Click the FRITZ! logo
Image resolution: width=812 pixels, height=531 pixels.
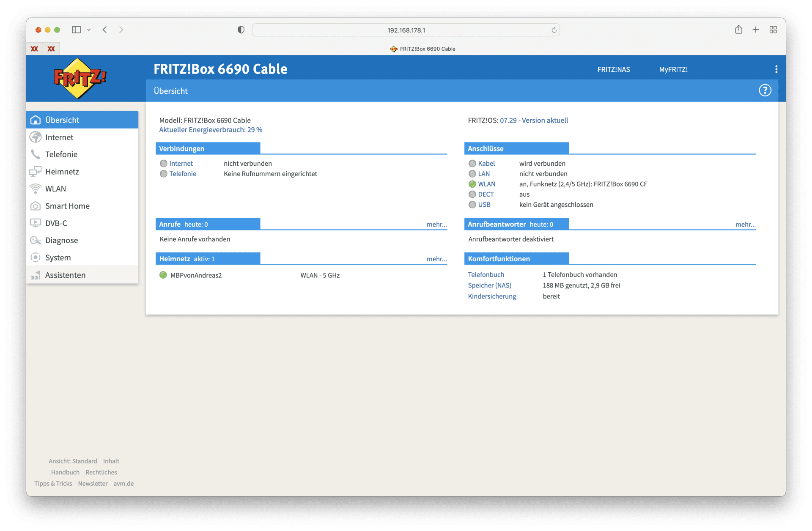tap(80, 79)
